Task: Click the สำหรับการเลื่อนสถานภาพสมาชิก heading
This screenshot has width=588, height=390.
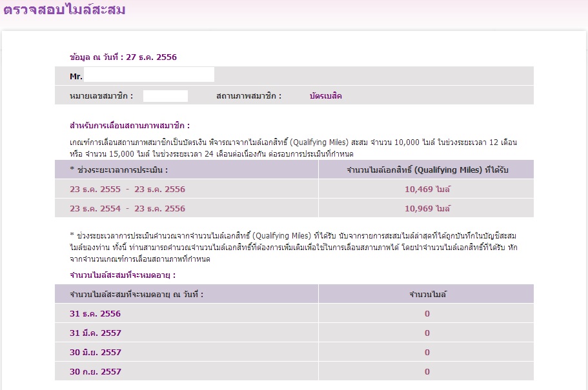Action: [x=130, y=126]
